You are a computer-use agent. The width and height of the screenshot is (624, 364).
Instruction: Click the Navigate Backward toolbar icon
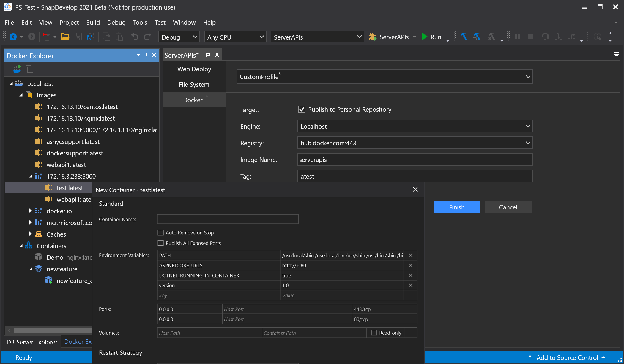click(x=13, y=37)
